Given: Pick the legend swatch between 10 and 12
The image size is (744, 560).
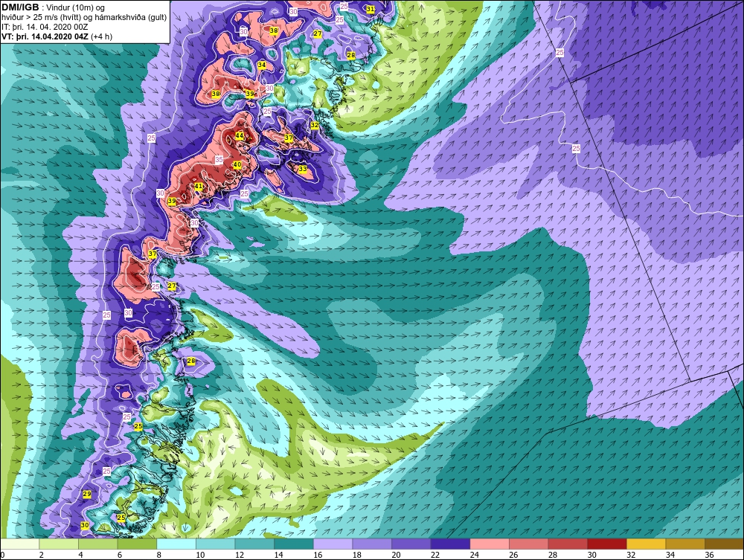Looking at the screenshot, I should tap(216, 544).
